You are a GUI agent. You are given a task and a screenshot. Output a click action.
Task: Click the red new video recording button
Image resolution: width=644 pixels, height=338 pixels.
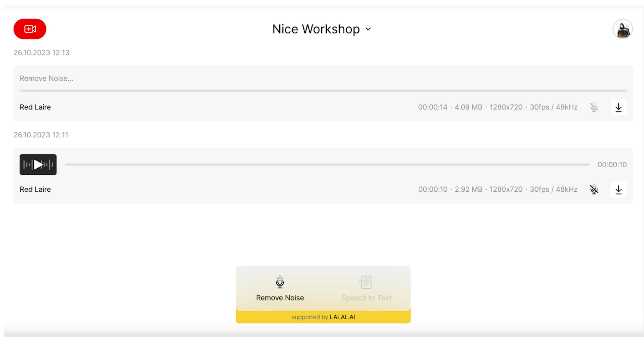coord(30,29)
